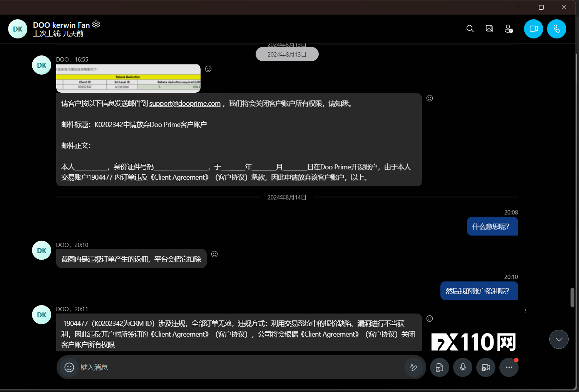Screen dimensions: 579x392
Task: Record a voice message with the microphone icon
Action: coord(463,367)
